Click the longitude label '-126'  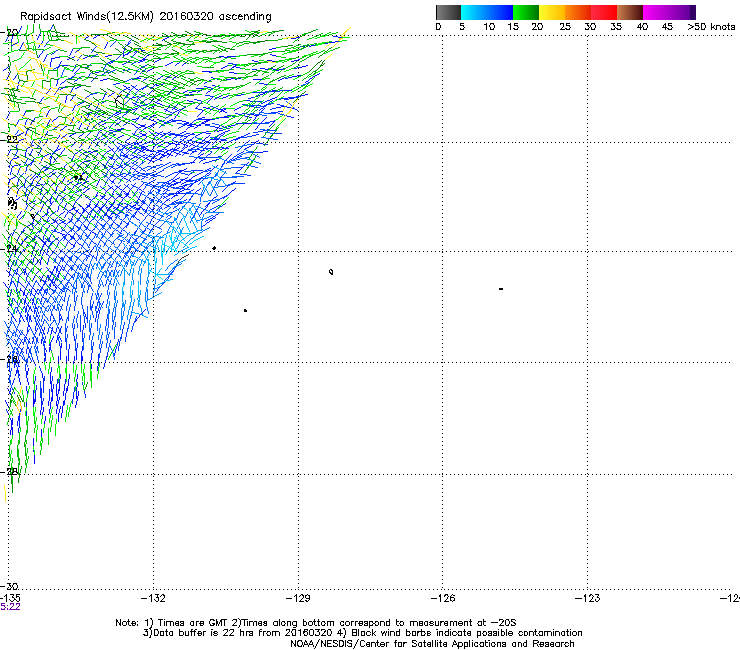[443, 598]
